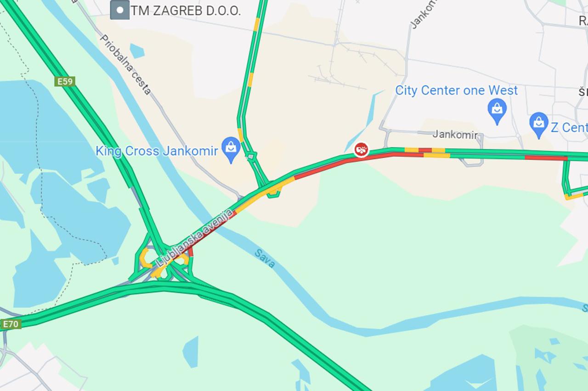Click the red traffic segment near the Z Cent pin
Viewport: 588px width, 391px height.
click(546, 158)
